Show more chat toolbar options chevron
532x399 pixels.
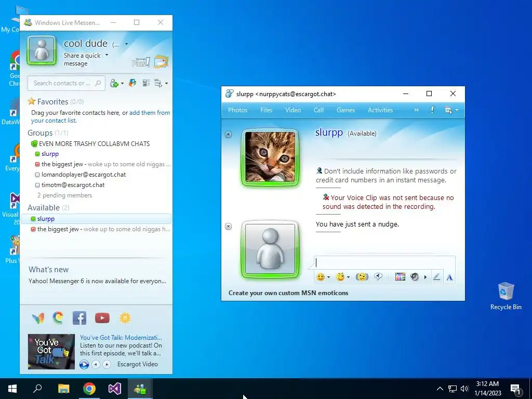416,110
